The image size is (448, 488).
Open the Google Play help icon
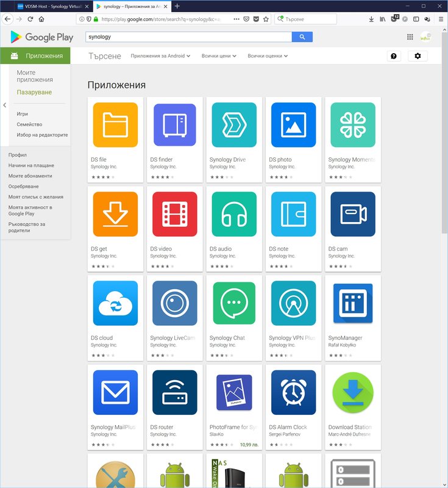point(394,56)
